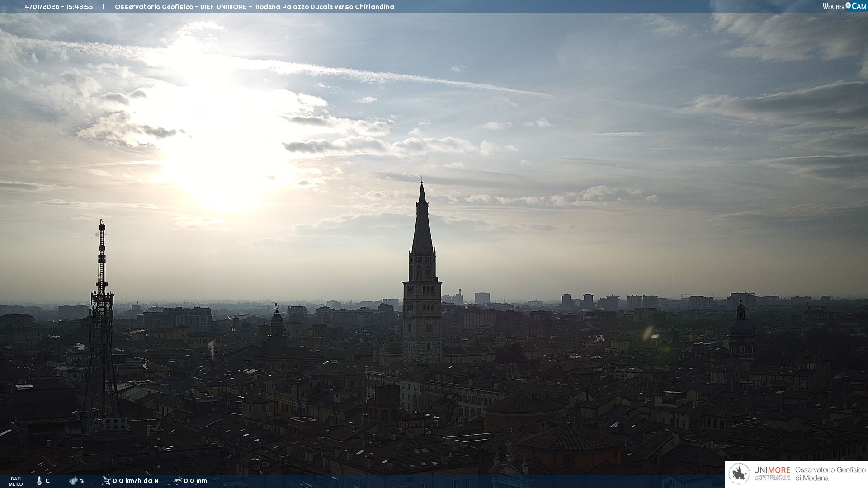Click the humidity water drops icon
This screenshot has width=868, height=488.
[x=73, y=481]
